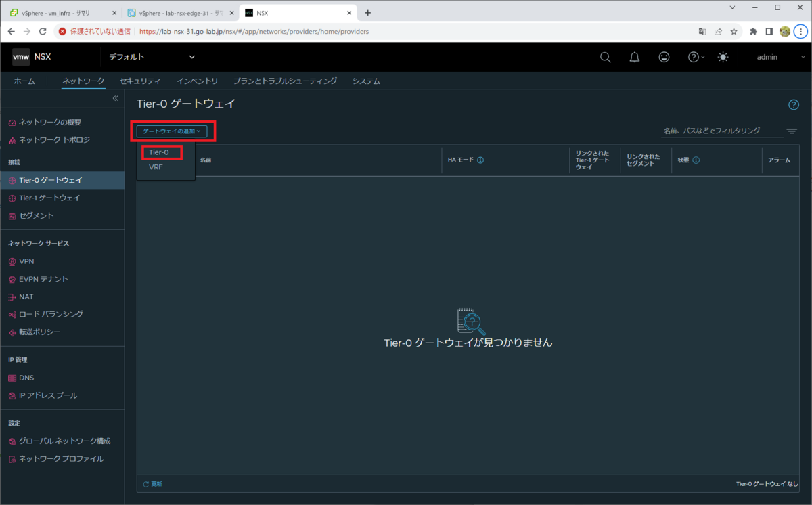Click the 保護されていない通信 security warning
Viewport: 812px width, 505px height.
tap(95, 31)
